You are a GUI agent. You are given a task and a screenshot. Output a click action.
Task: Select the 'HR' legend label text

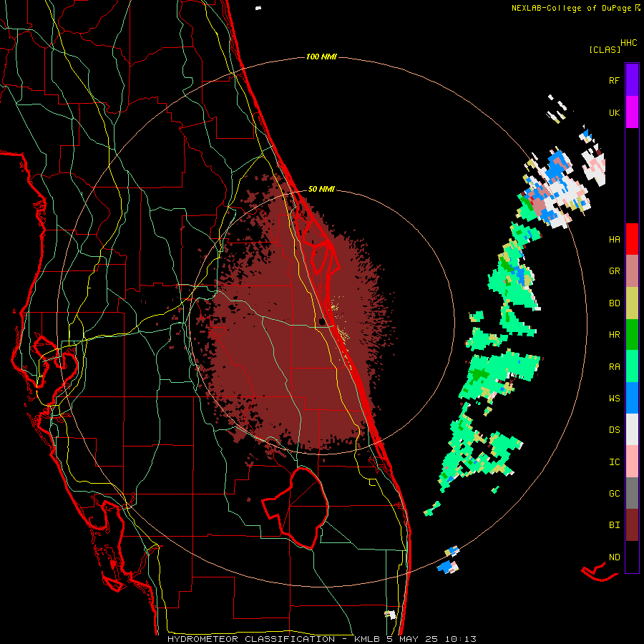pyautogui.click(x=614, y=335)
